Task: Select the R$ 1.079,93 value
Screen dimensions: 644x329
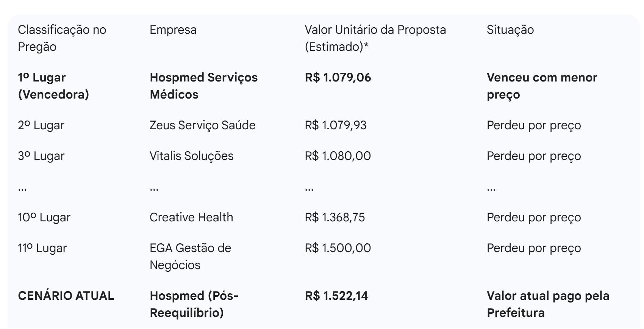Action: click(x=335, y=125)
